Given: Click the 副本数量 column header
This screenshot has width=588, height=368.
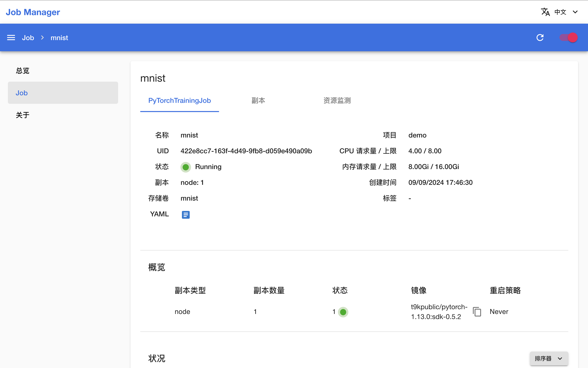Looking at the screenshot, I should [269, 290].
